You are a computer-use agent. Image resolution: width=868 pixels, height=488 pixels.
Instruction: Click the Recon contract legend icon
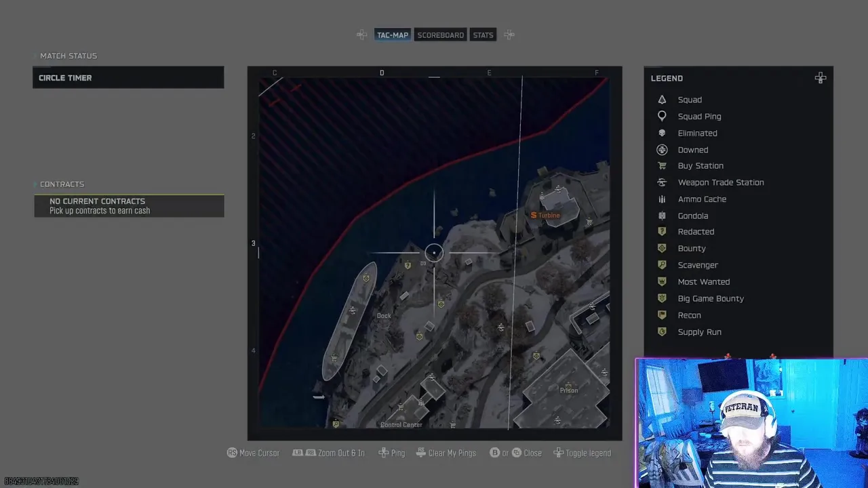tap(662, 315)
